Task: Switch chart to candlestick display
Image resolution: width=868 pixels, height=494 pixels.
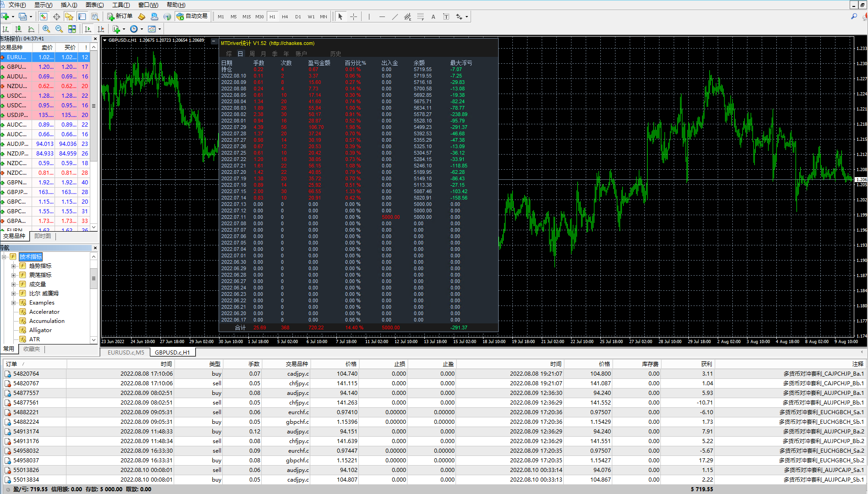Action: (x=18, y=29)
